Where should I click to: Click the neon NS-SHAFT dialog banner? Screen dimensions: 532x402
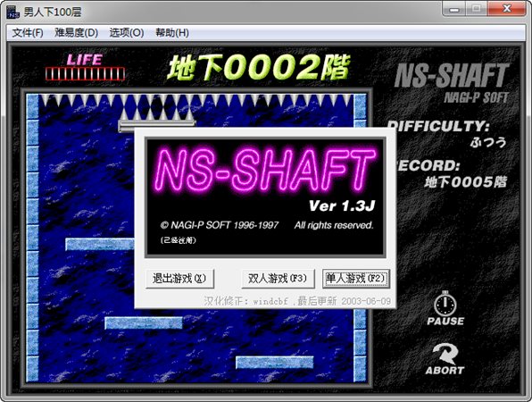(264, 170)
